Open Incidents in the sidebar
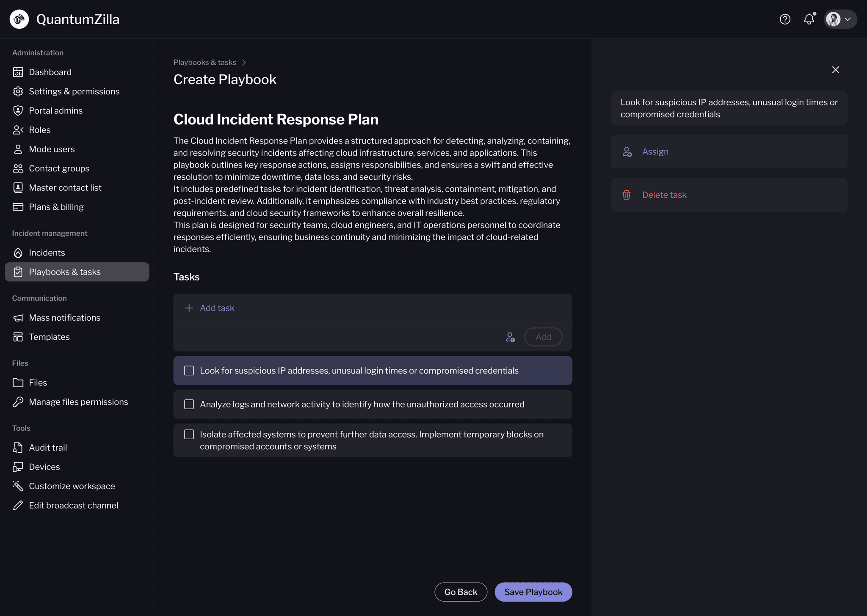This screenshot has width=867, height=616. pos(47,253)
